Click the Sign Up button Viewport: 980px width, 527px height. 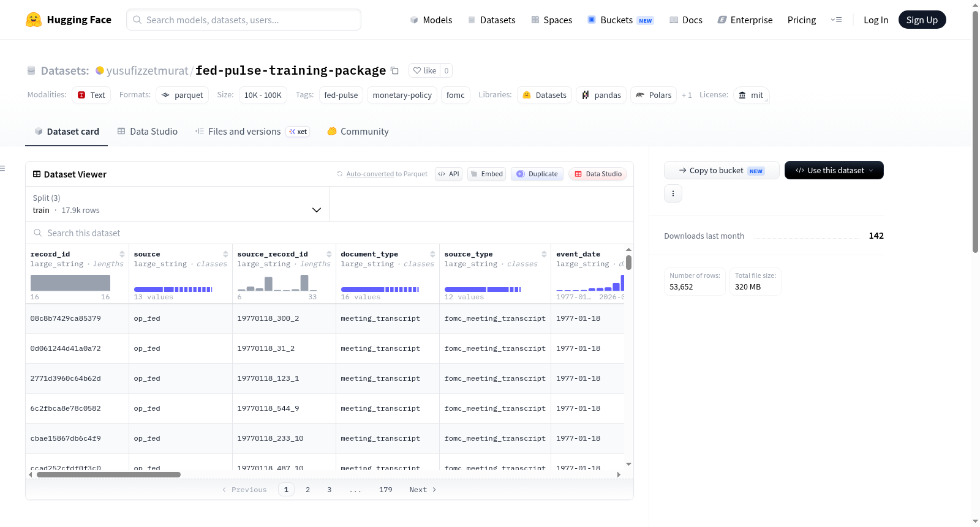922,20
